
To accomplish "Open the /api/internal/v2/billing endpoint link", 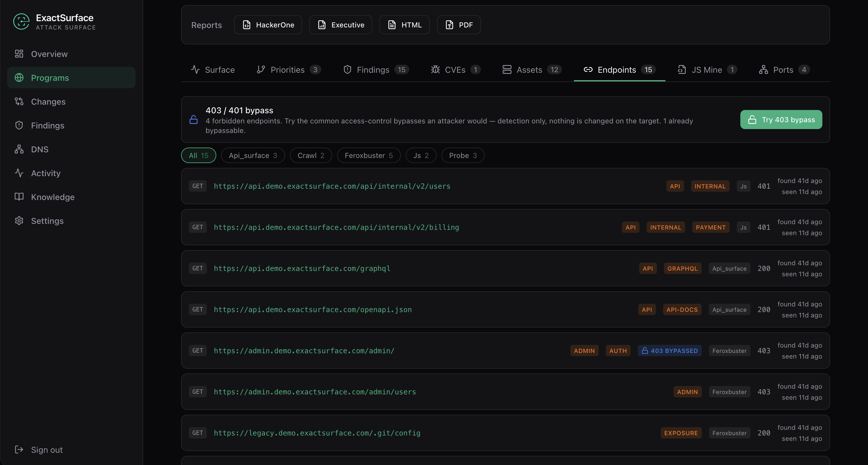I will click(x=336, y=227).
